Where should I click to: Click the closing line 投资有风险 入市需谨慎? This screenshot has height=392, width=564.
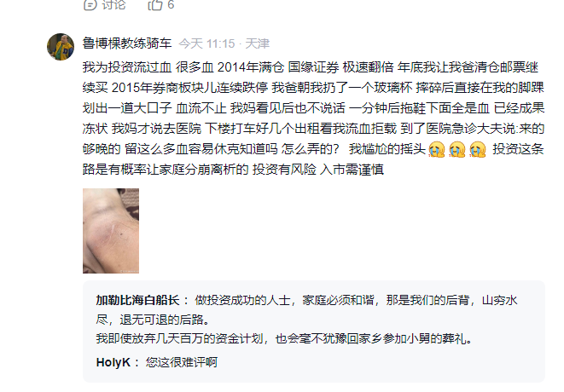click(318, 170)
